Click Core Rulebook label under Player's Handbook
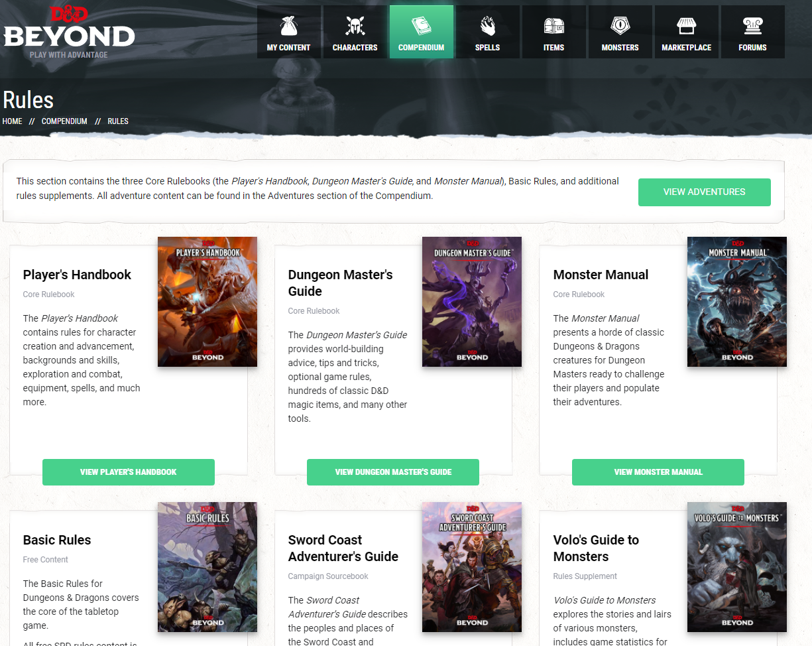 coord(48,294)
